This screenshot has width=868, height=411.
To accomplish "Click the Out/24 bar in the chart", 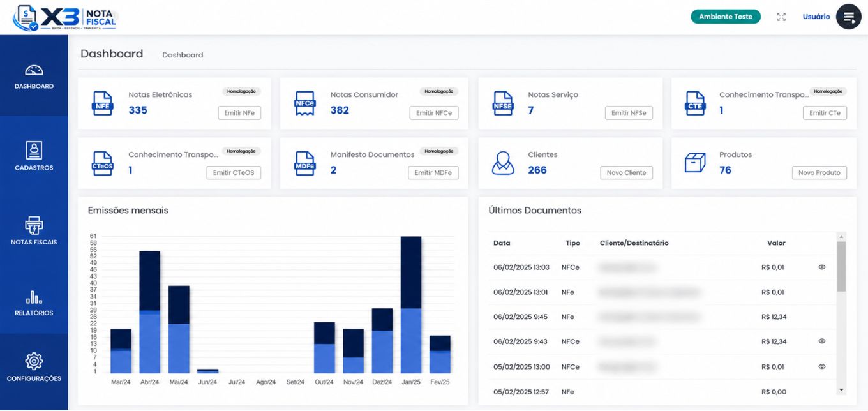I will (324, 348).
